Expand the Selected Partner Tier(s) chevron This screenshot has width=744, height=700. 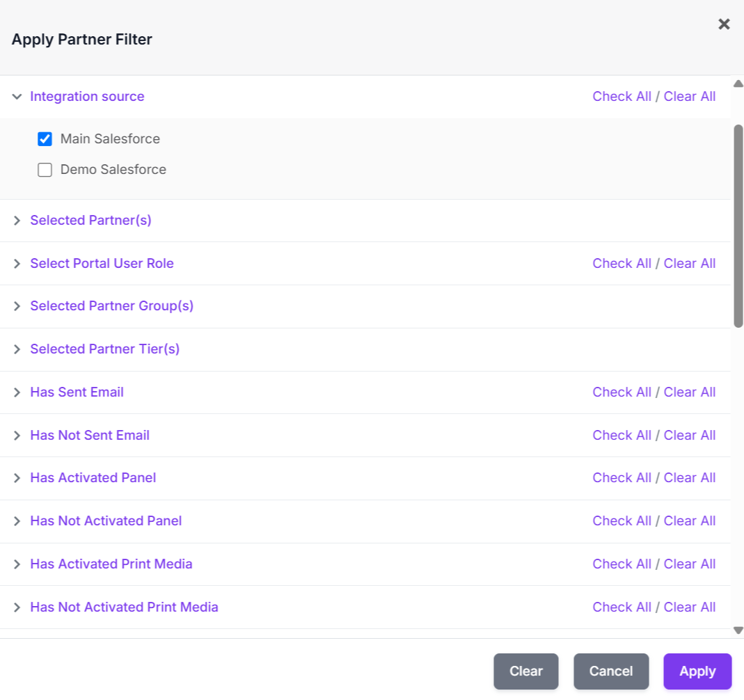(17, 349)
